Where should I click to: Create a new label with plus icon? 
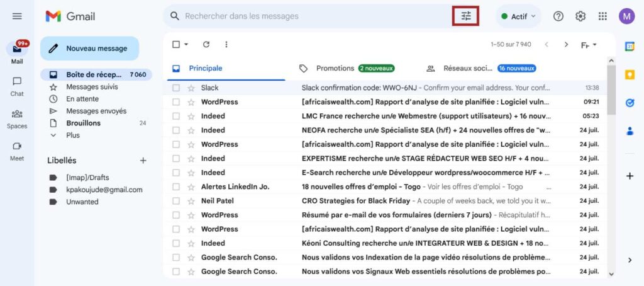point(143,161)
